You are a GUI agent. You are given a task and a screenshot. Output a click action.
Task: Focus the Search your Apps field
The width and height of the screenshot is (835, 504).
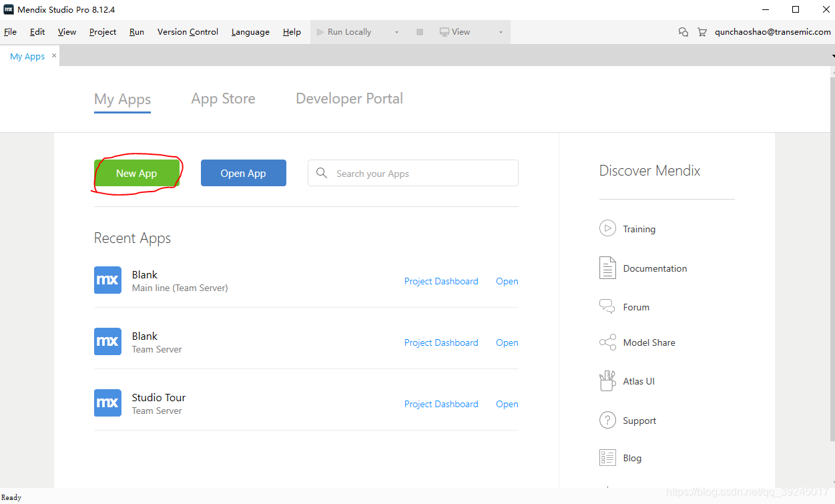413,173
